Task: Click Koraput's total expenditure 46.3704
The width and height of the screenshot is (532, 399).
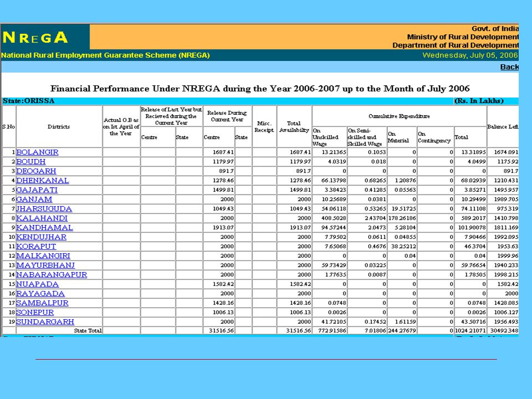Action: (x=475, y=246)
